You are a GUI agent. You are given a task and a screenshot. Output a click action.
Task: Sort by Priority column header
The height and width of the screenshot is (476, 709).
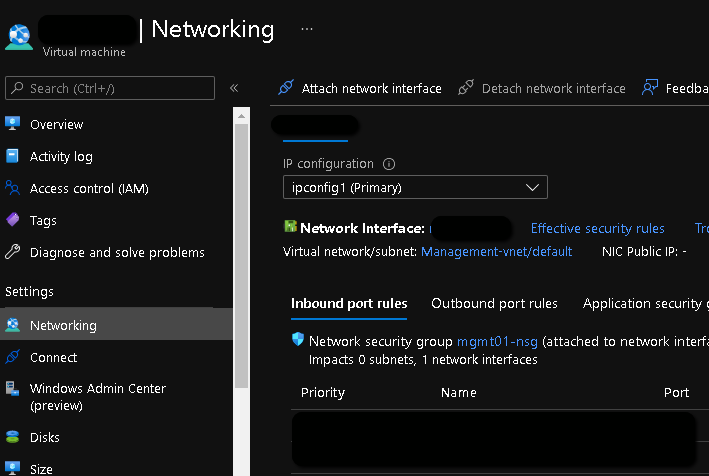point(323,392)
